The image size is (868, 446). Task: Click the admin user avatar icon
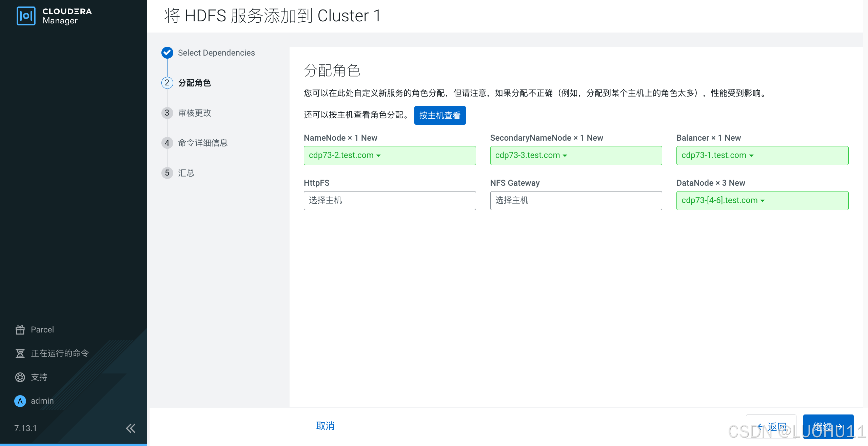click(x=20, y=401)
